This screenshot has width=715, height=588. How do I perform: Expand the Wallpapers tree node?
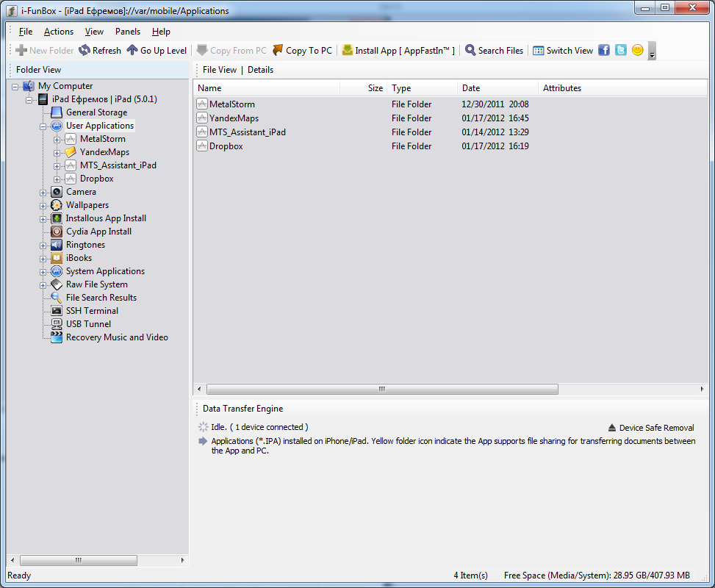tap(43, 206)
